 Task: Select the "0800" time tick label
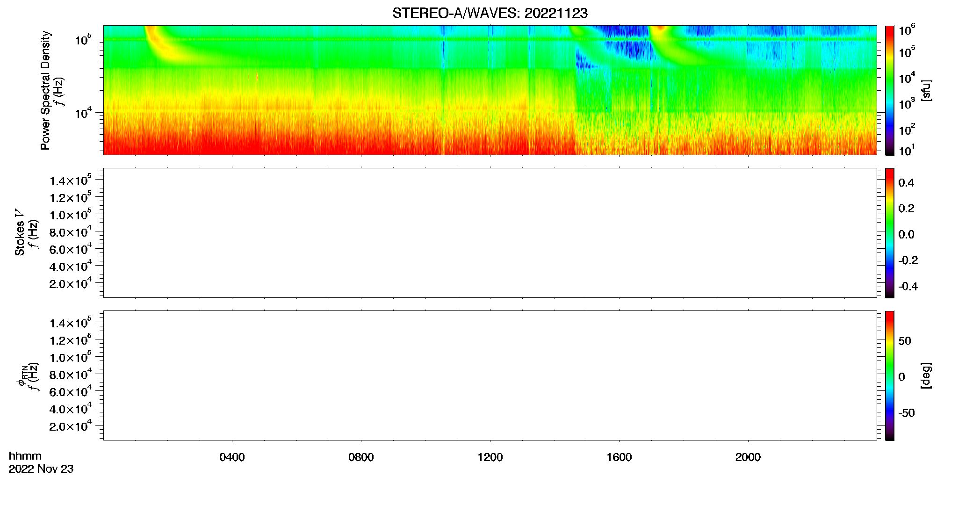pos(361,457)
